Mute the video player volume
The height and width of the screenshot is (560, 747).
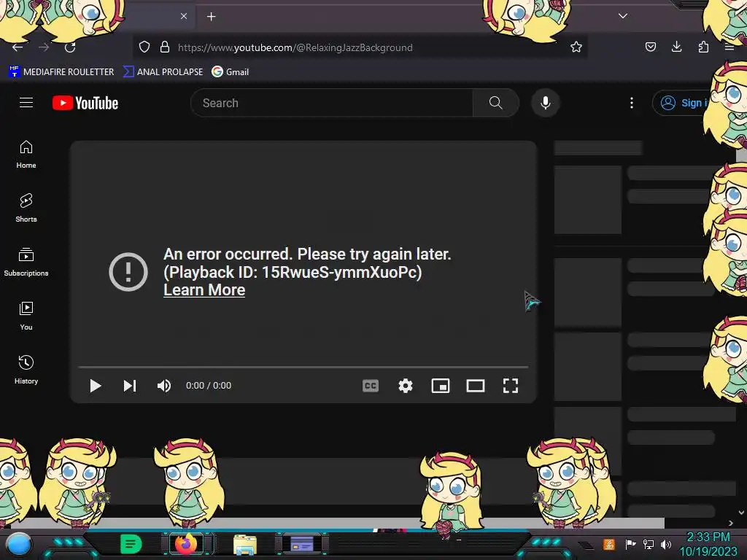click(x=164, y=386)
